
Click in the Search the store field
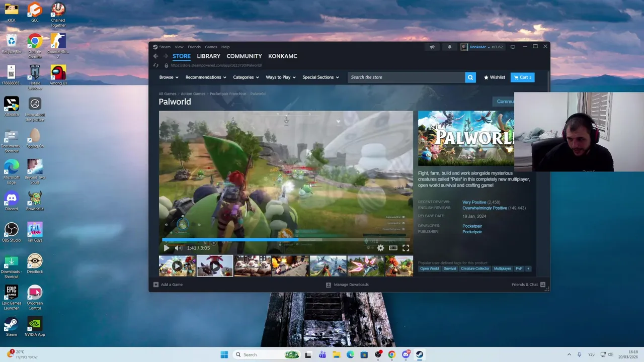pos(406,77)
